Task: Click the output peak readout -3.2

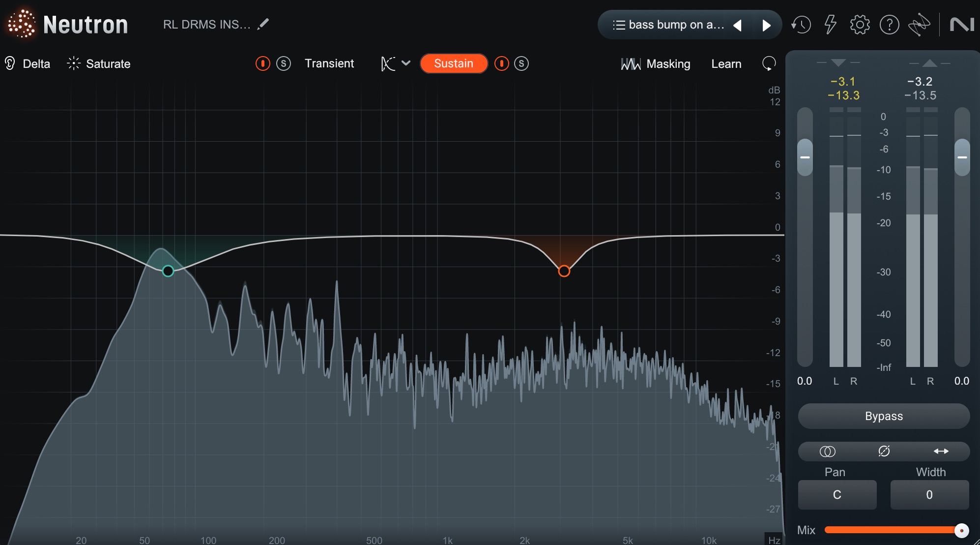Action: (x=920, y=82)
